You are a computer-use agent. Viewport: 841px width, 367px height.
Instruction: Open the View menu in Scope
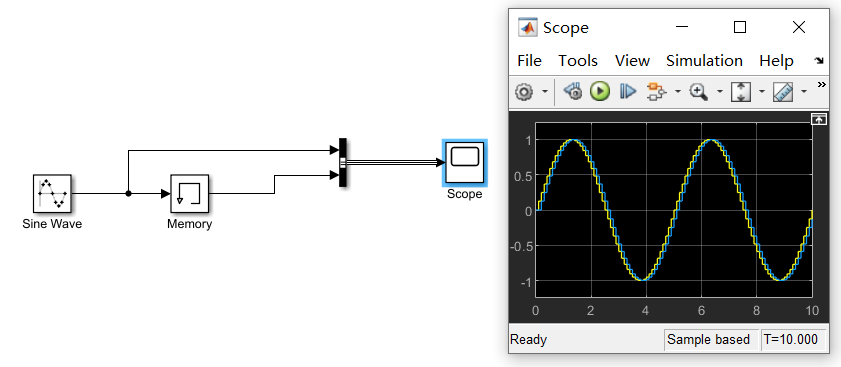pyautogui.click(x=632, y=61)
